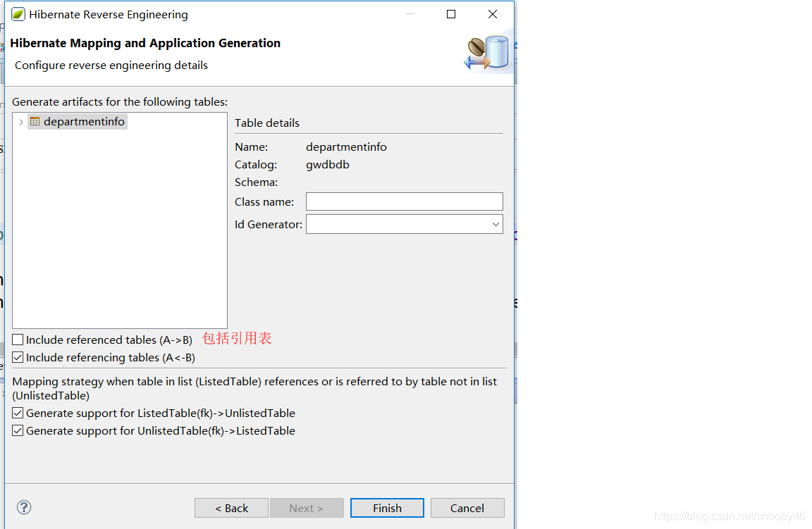Click the Hibernate Reverse Engineering title icon

[18, 15]
